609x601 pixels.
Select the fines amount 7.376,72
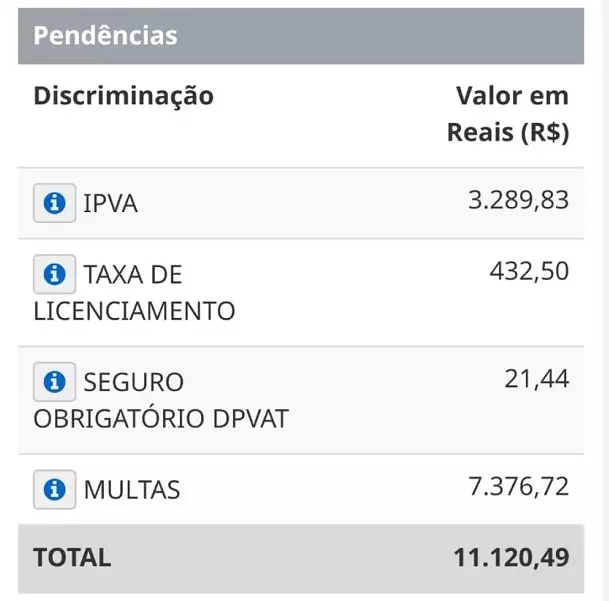coord(518,487)
